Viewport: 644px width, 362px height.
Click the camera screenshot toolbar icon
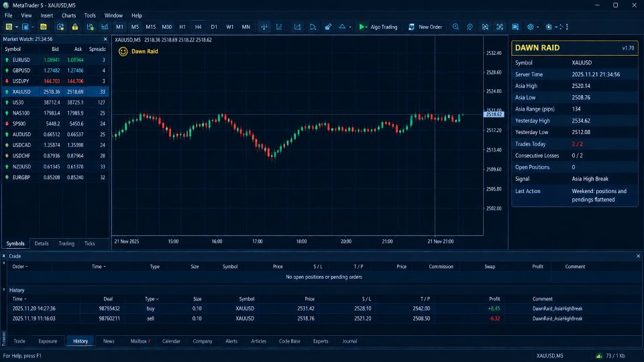tap(60, 27)
